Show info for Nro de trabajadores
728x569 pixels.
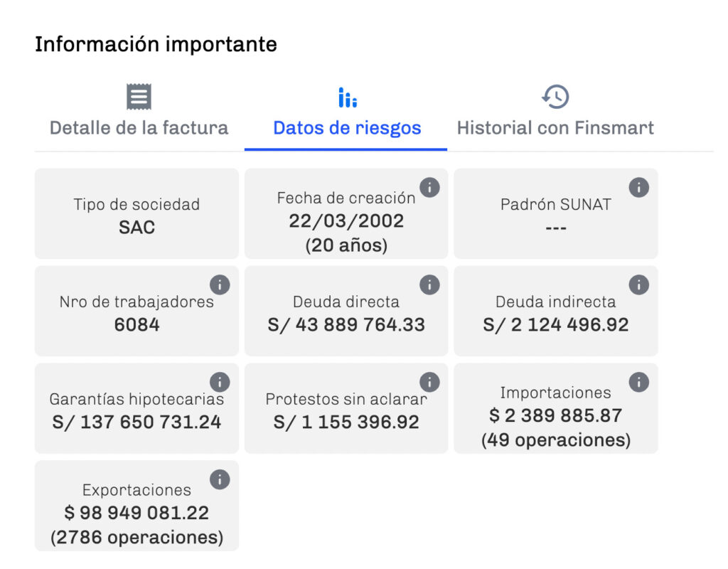[220, 284]
